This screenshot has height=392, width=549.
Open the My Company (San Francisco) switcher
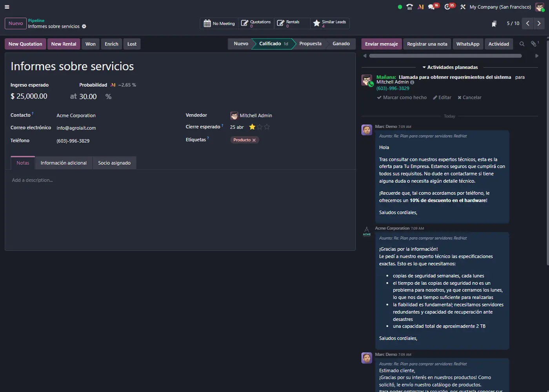pyautogui.click(x=500, y=7)
